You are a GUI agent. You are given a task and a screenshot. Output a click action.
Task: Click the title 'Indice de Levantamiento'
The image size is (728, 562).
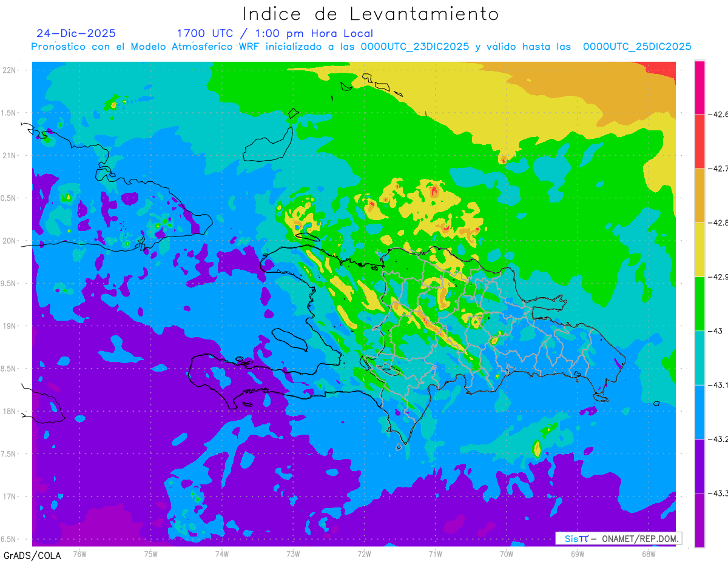click(371, 13)
